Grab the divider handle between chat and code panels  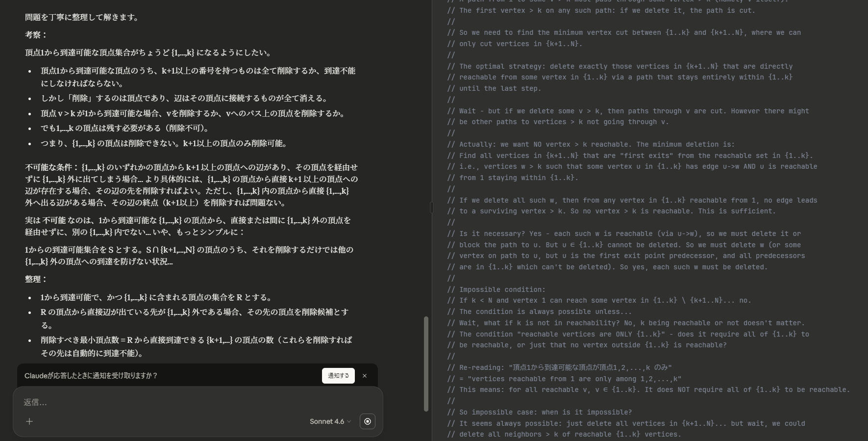(431, 208)
